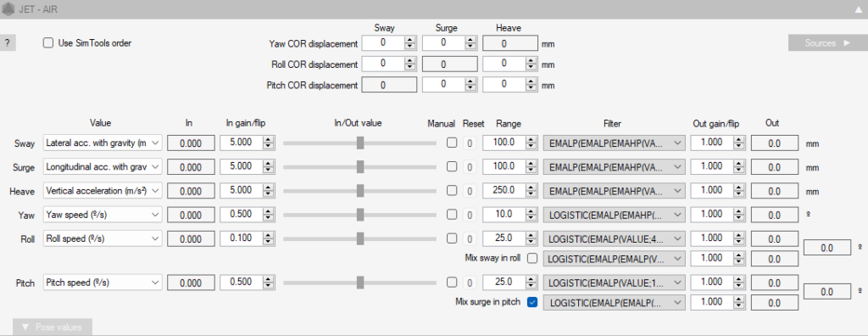Click the Sway In/Out value slider

tap(359, 143)
